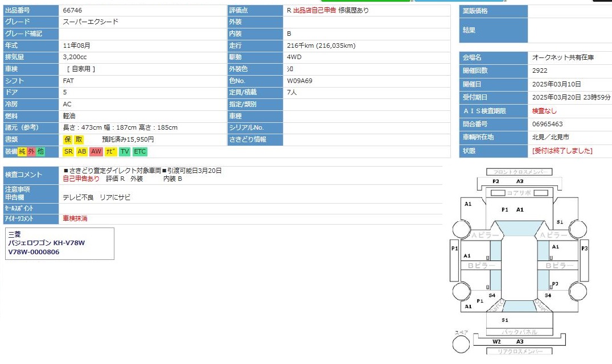Open the 出品店自己申告 red link

tap(314, 10)
